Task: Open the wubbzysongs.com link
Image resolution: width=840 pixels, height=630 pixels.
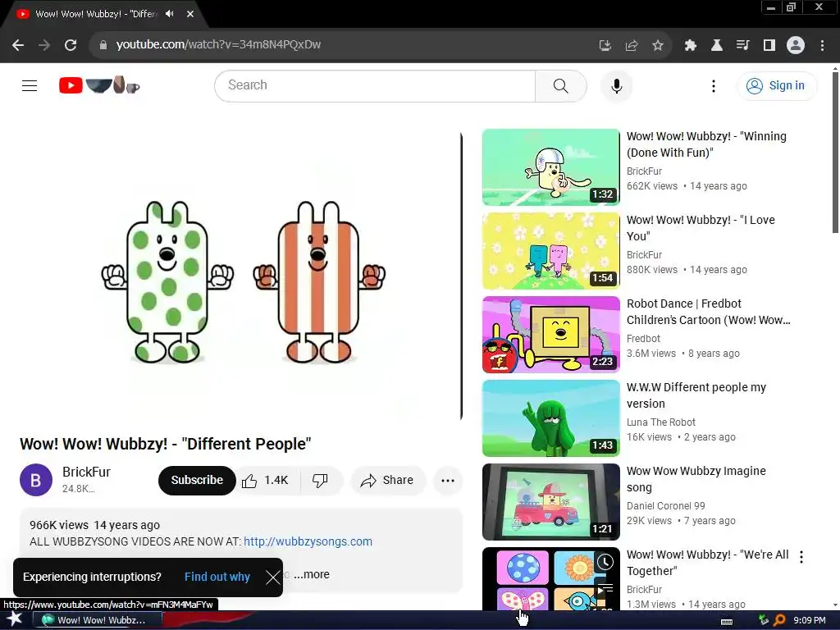Action: coord(308,541)
